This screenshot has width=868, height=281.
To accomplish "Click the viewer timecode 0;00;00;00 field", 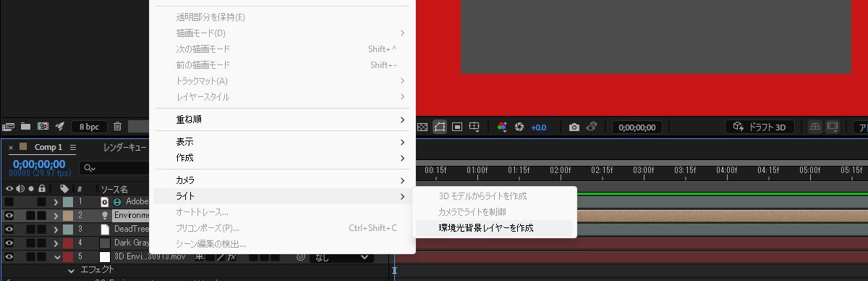I will click(x=637, y=127).
